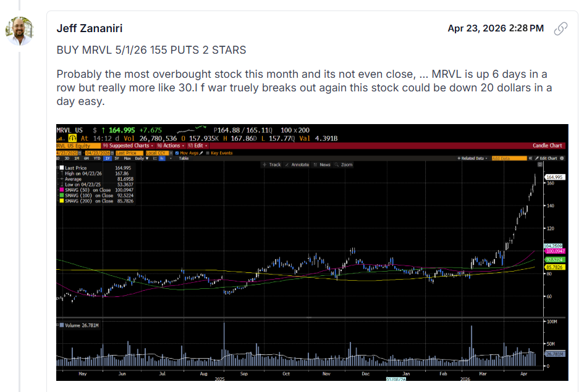Toggle the Last Price legend checkbox
The width and height of the screenshot is (584, 392).
[x=62, y=168]
